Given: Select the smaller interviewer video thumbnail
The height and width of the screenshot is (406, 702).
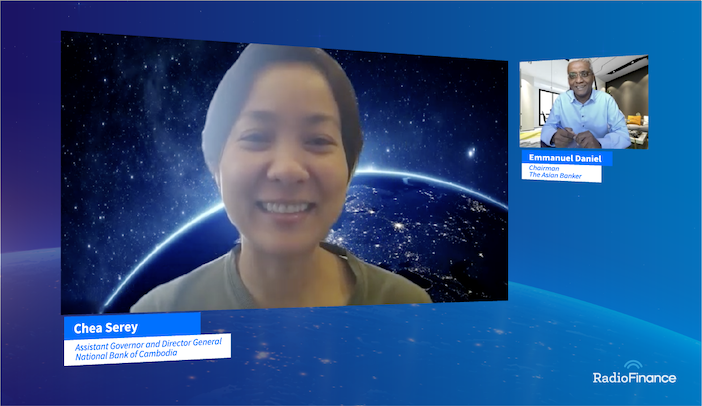Looking at the screenshot, I should pyautogui.click(x=584, y=102).
